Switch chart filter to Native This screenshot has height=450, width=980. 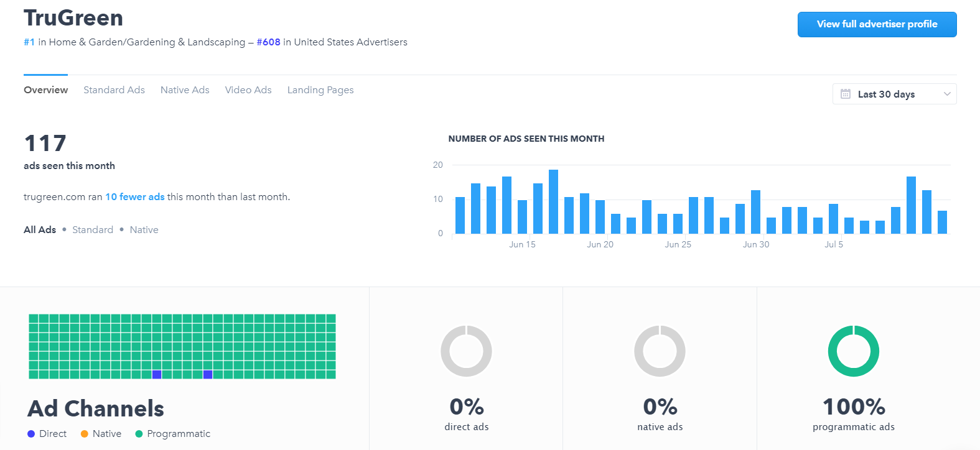[x=144, y=230]
